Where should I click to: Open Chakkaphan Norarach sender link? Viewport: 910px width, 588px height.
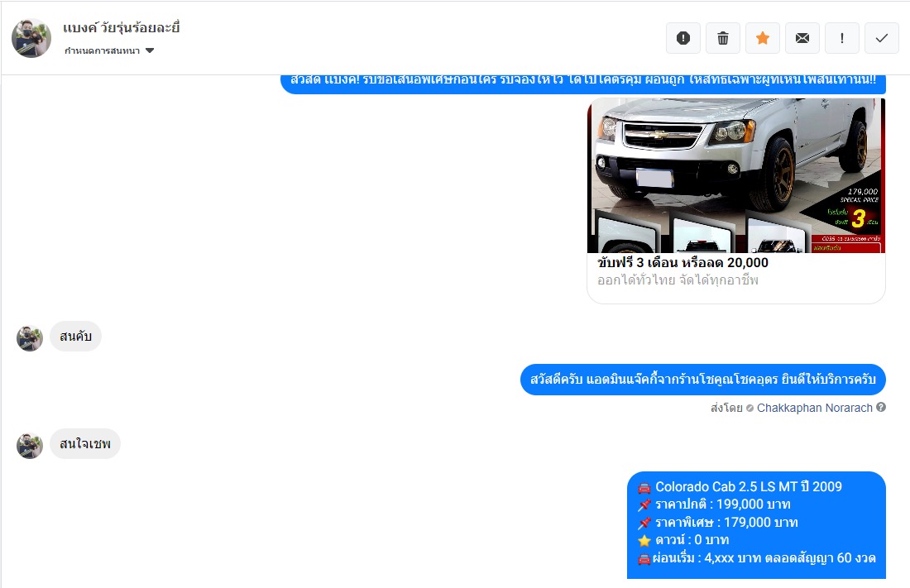(x=814, y=408)
